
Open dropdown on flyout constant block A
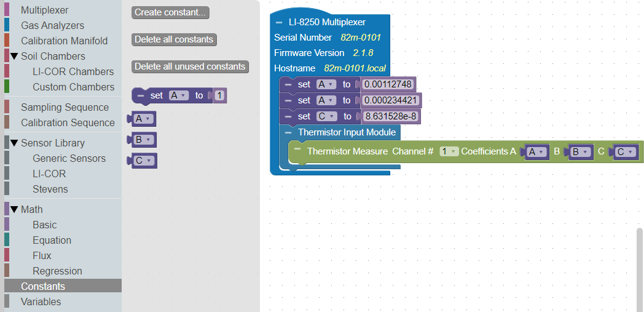tap(143, 119)
